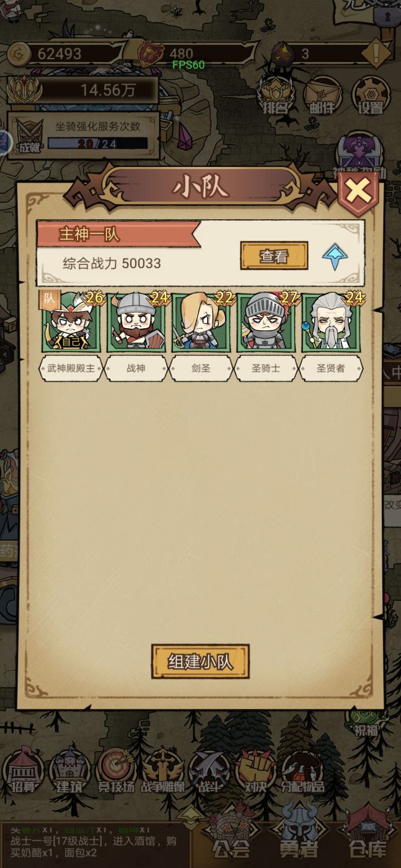Open the 战争雕像 war statue icon
The height and width of the screenshot is (868, 401).
tap(163, 771)
